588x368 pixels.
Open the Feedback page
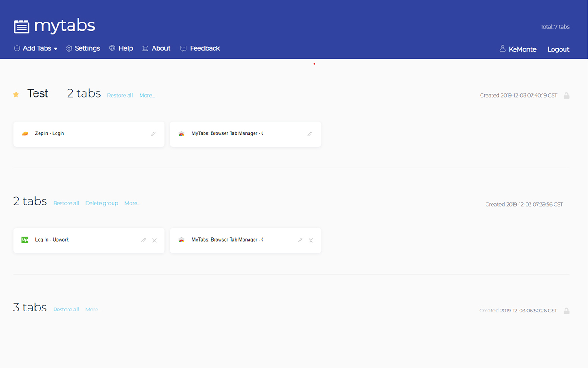click(200, 48)
